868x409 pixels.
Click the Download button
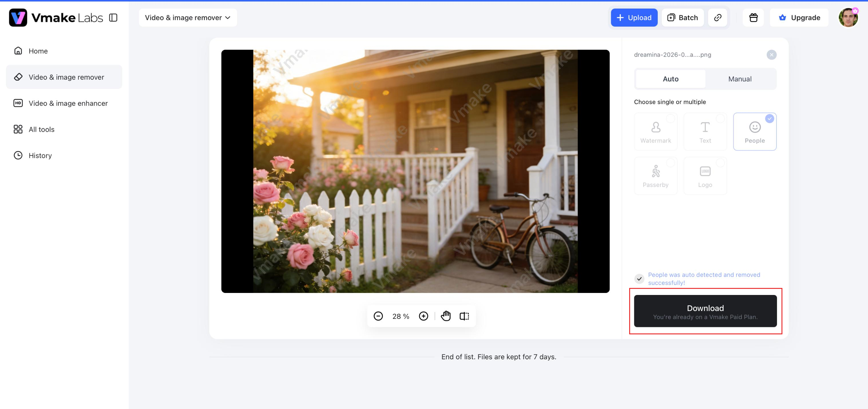click(x=705, y=311)
